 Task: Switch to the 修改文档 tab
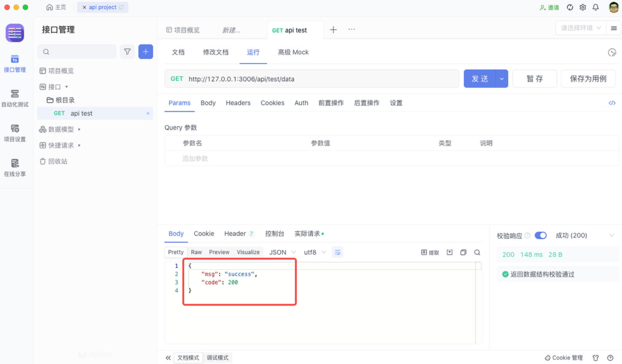[x=215, y=52]
